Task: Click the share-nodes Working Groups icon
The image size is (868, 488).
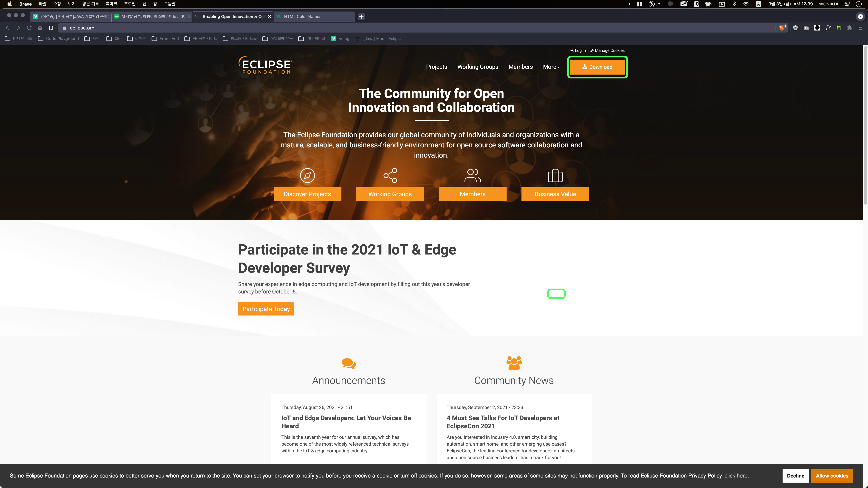Action: tap(390, 176)
